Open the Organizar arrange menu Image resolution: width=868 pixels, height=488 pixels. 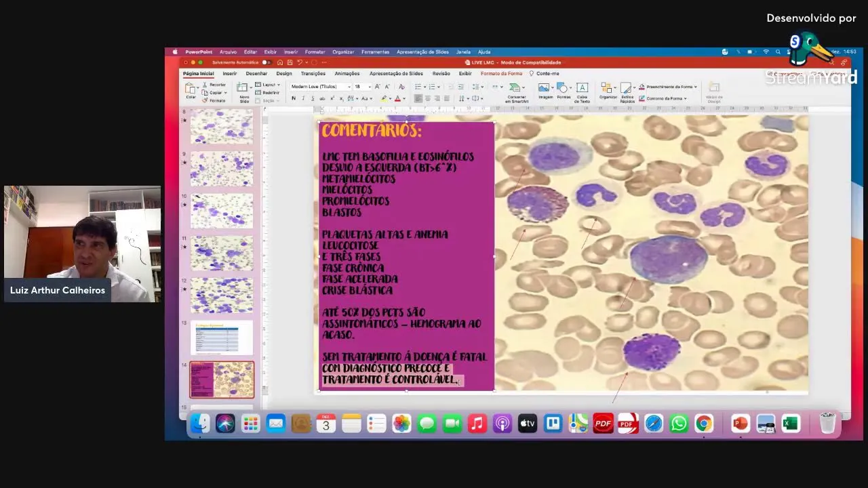[608, 92]
